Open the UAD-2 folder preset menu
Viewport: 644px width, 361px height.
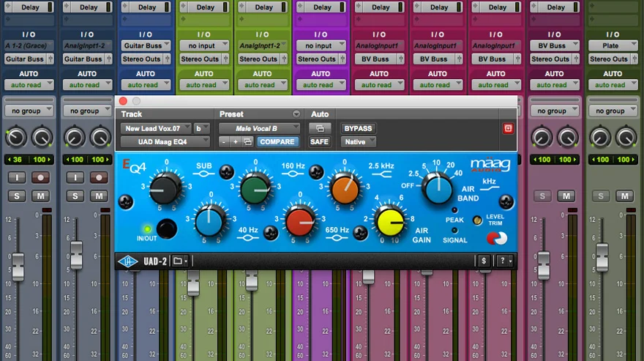click(180, 261)
